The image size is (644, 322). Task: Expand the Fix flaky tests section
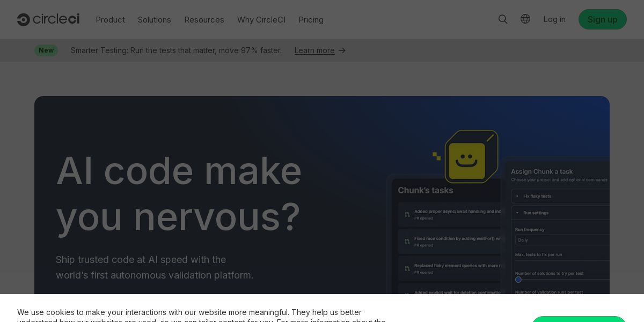(560, 196)
